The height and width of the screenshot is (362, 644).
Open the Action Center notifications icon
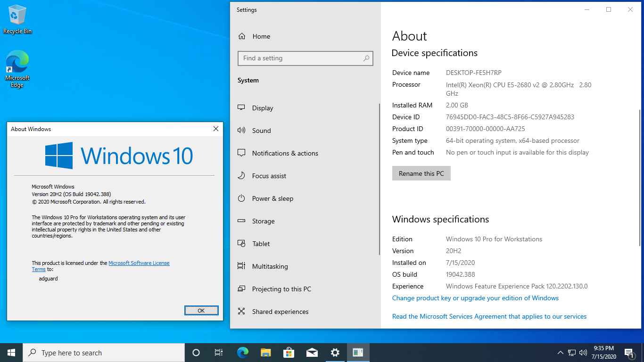(x=629, y=353)
